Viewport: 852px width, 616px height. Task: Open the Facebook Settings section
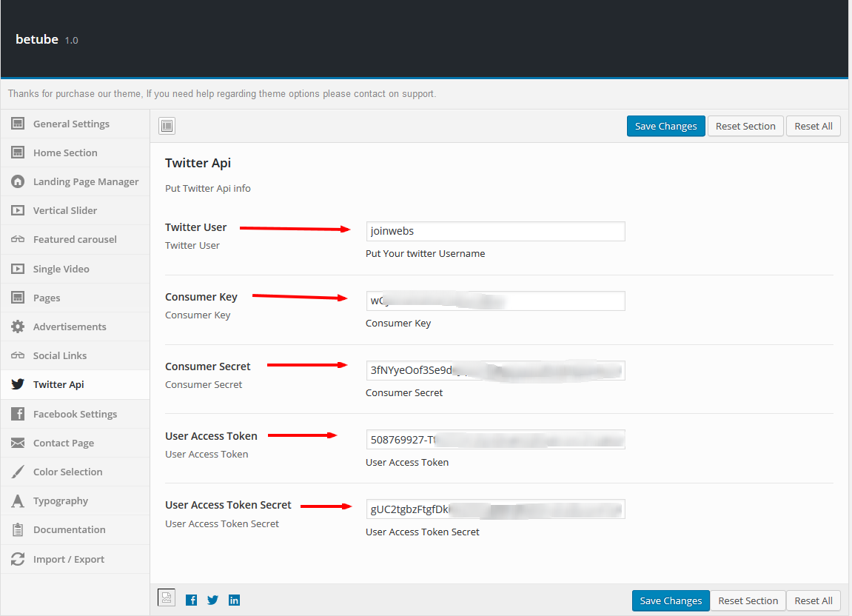74,414
